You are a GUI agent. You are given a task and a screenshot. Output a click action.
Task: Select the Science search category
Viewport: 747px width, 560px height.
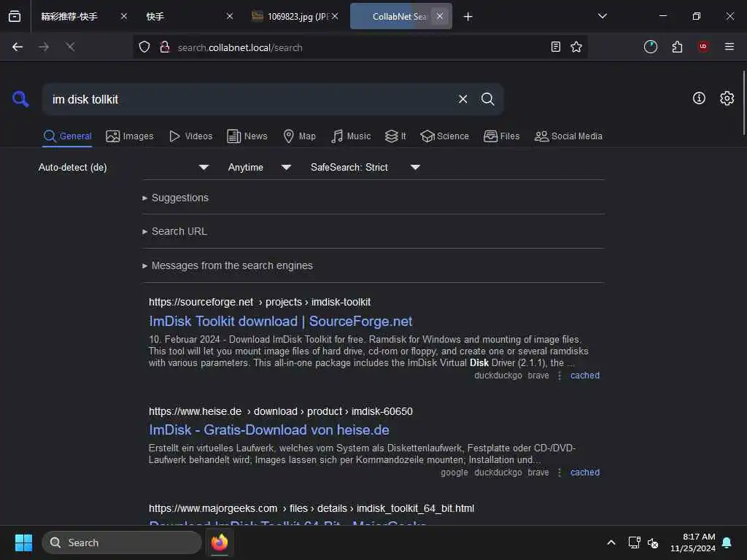click(x=444, y=136)
